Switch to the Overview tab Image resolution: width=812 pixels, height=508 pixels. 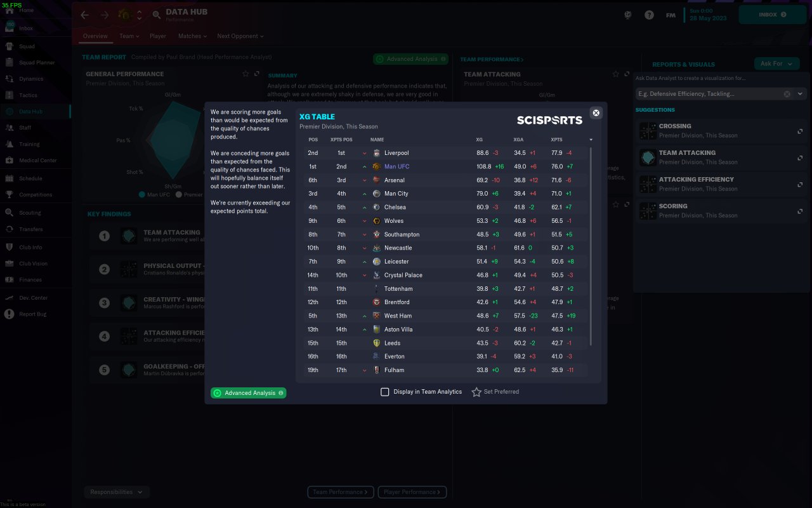95,36
